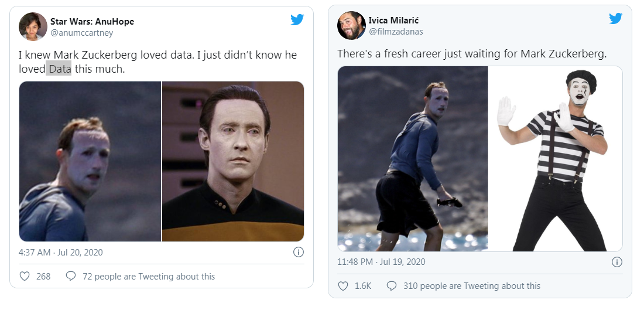The width and height of the screenshot is (644, 310).
Task: Open 310 people are Tweeting about this
Action: pyautogui.click(x=472, y=286)
